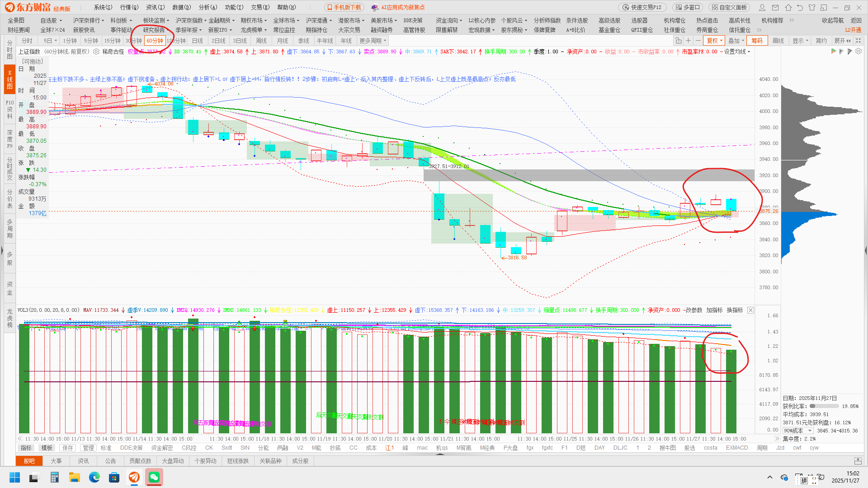Click the gear icon beside 上证指数 title
The image size is (868, 488).
coord(96,52)
